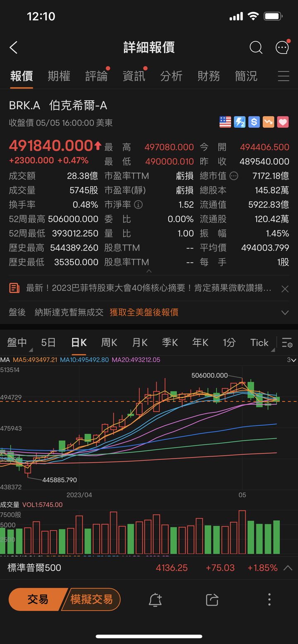Open 1分 minute interval dropdown

click(229, 343)
